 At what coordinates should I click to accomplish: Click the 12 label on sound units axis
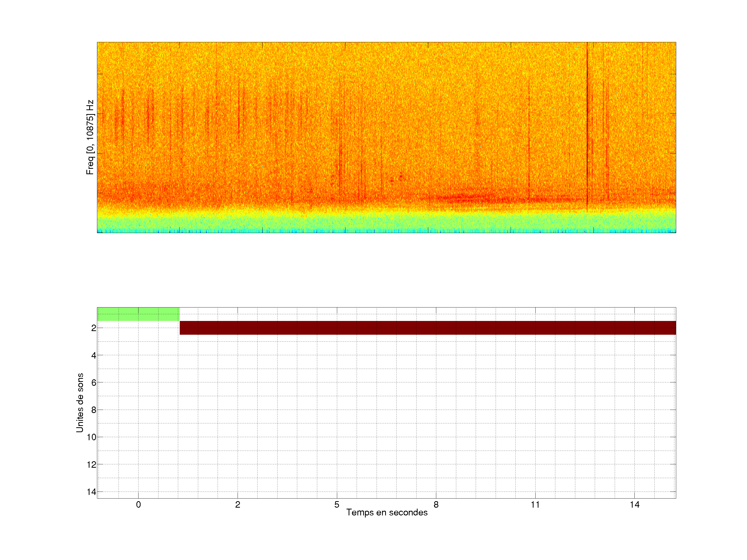[x=92, y=465]
